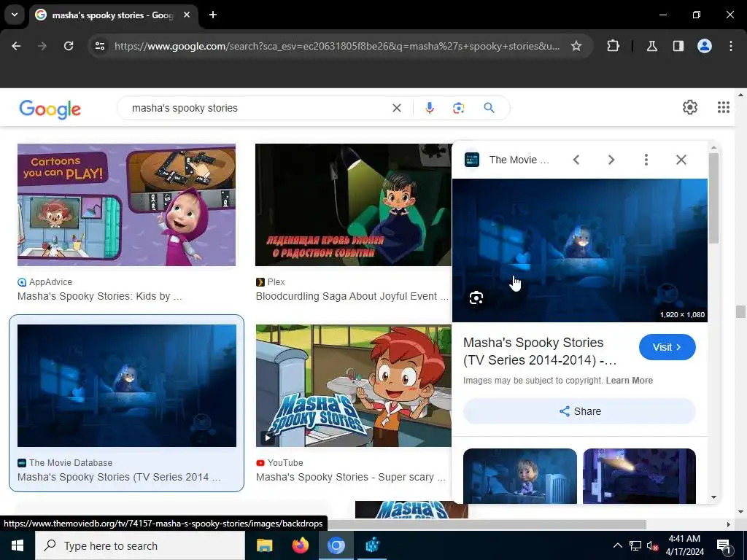
Task: Open the Google apps grid
Action: point(723,107)
